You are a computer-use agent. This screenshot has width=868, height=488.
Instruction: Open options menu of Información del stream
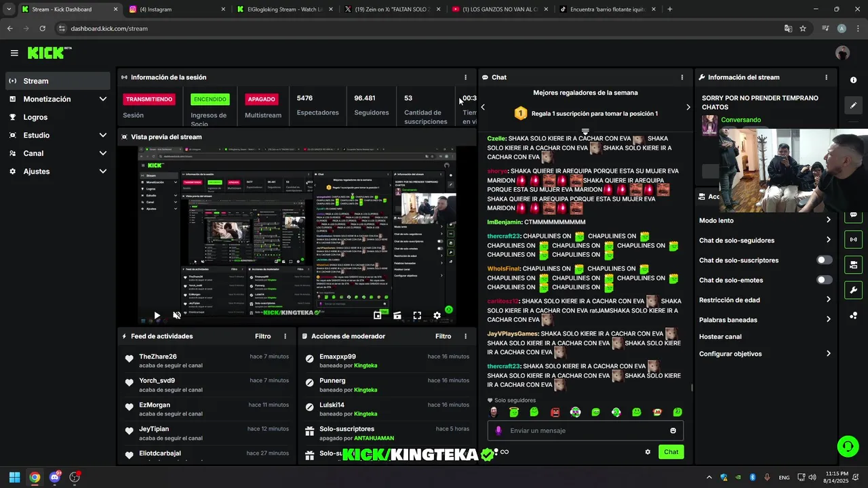click(826, 77)
